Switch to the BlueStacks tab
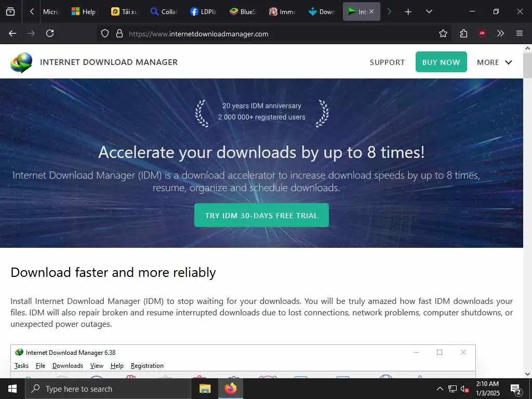This screenshot has height=399, width=532. (243, 11)
